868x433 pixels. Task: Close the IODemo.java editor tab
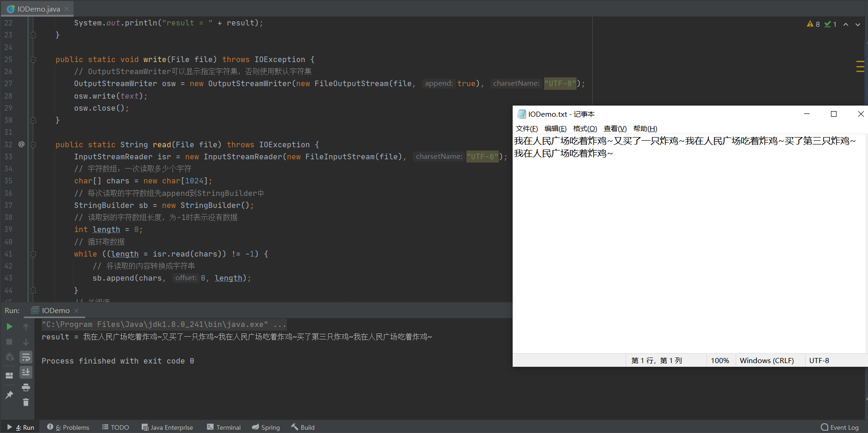(x=67, y=9)
